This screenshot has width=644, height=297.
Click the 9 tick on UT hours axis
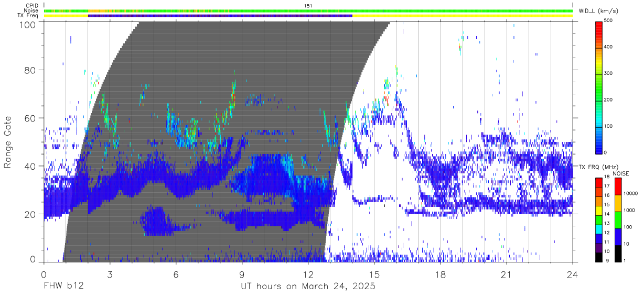point(242,274)
